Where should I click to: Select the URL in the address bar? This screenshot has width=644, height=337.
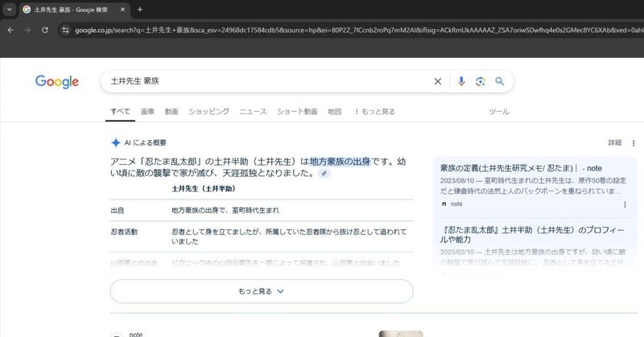[x=357, y=30]
